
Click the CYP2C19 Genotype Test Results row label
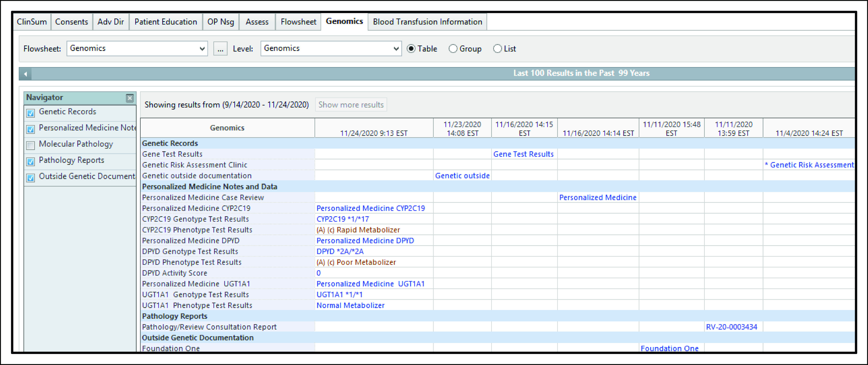[195, 219]
